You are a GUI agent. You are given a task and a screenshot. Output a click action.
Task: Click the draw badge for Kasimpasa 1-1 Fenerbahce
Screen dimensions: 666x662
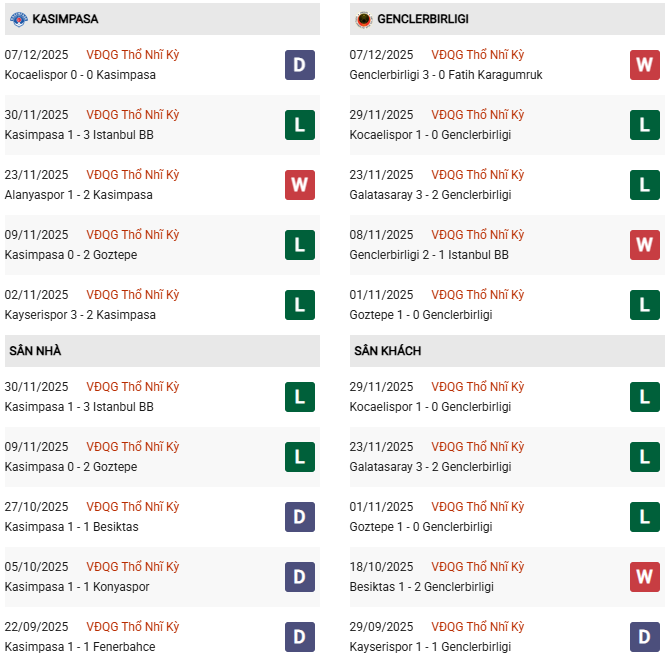click(x=299, y=637)
